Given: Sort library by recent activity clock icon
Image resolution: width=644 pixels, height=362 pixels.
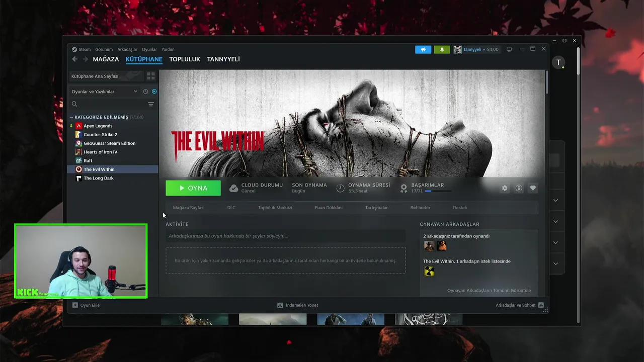Looking at the screenshot, I should (146, 92).
